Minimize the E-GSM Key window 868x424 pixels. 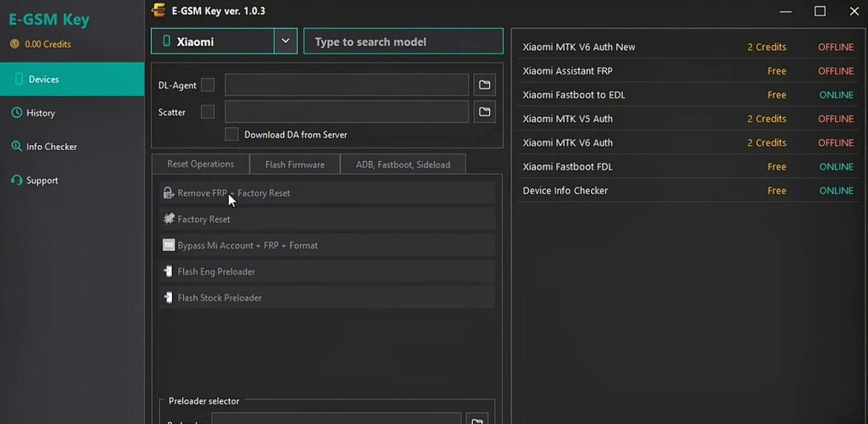[785, 11]
